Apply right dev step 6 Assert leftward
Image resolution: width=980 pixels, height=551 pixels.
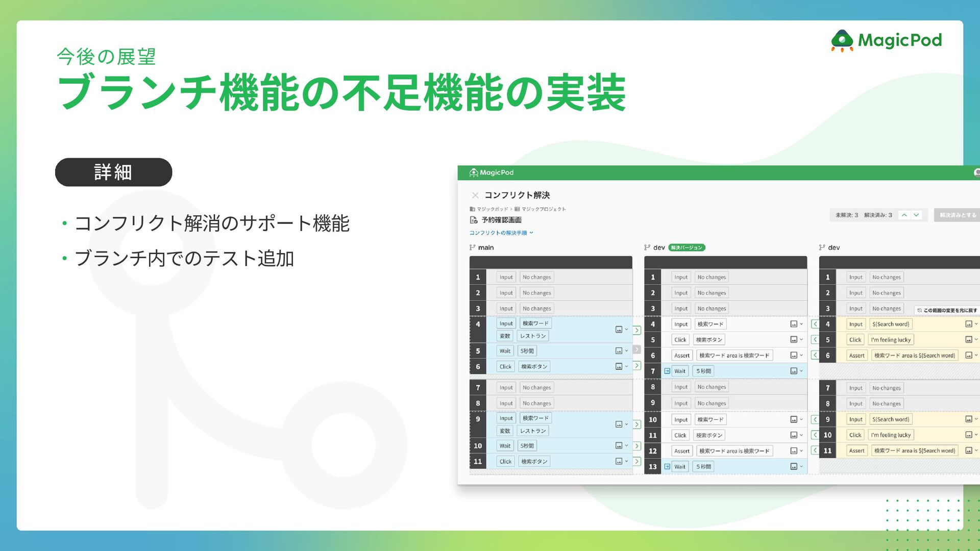(815, 355)
